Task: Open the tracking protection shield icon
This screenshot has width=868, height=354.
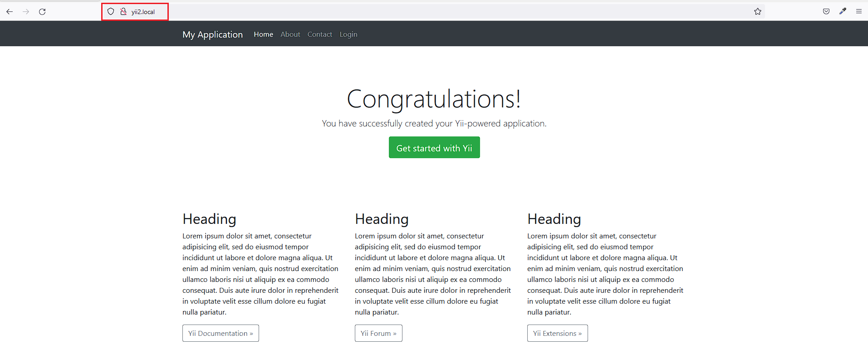Action: coord(111,12)
